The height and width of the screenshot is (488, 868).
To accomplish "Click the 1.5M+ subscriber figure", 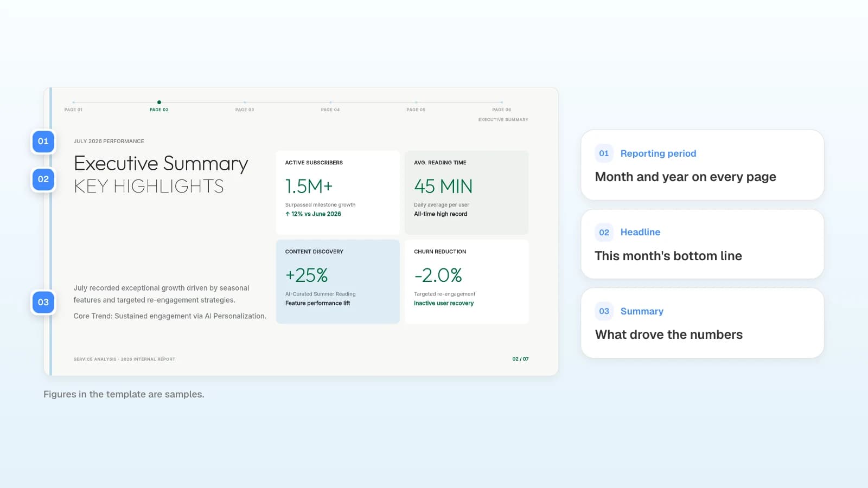I will pyautogui.click(x=309, y=186).
